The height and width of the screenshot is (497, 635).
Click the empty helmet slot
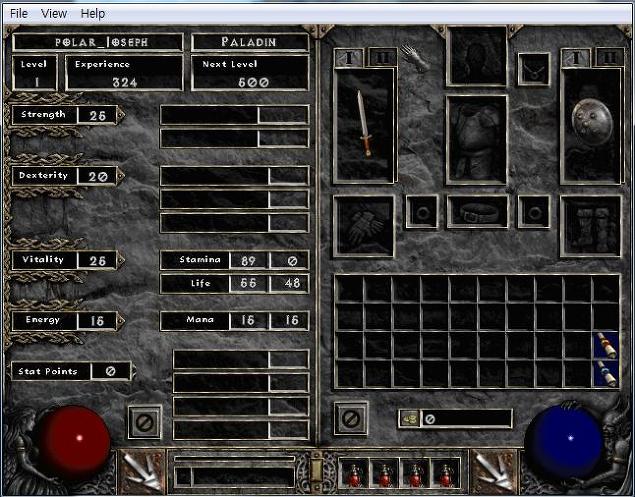(476, 56)
